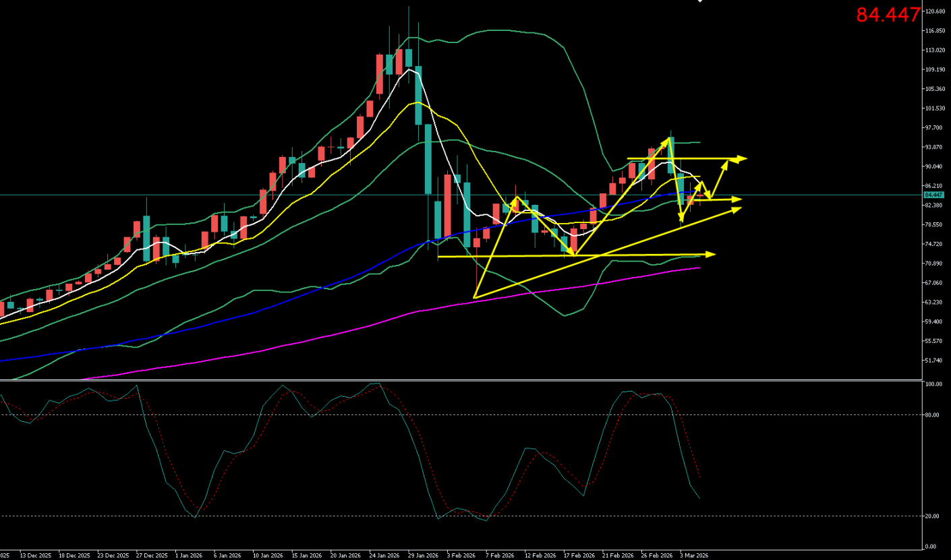This screenshot has width=951, height=560.
Task: Click the 20.00 level on oscillator scale
Action: coord(932,516)
